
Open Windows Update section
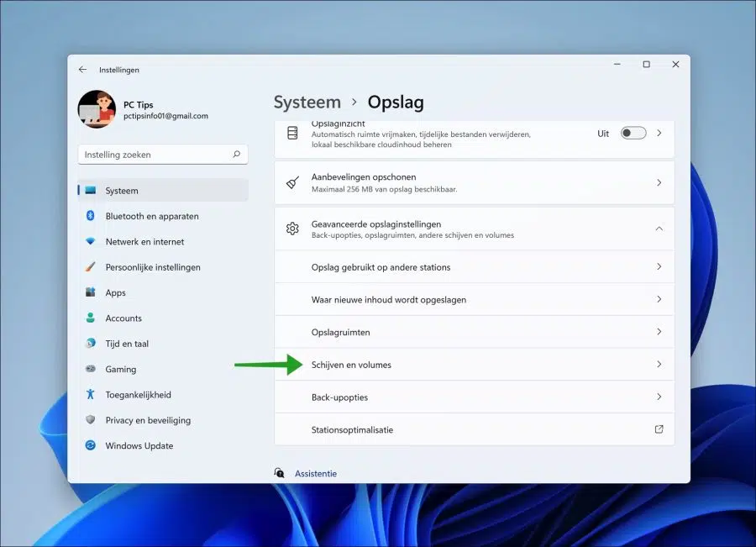pos(163,446)
